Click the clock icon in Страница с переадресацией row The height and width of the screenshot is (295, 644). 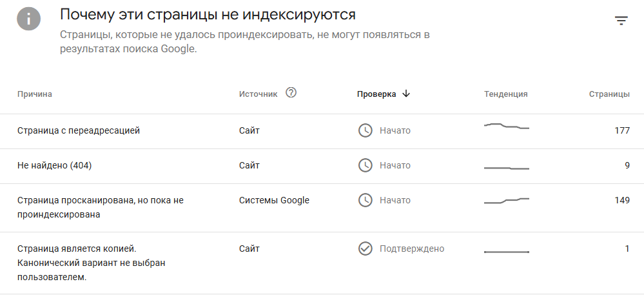pyautogui.click(x=365, y=131)
